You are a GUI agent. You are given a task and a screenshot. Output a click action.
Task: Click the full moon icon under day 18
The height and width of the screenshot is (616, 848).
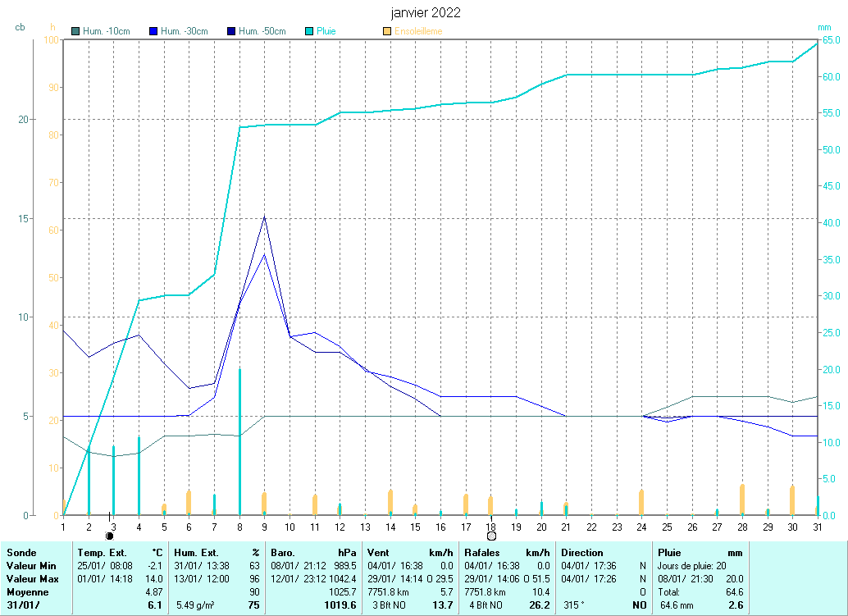click(491, 536)
